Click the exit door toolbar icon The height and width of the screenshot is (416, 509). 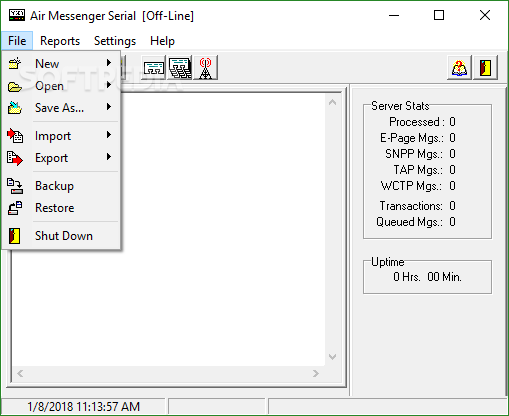coord(485,68)
